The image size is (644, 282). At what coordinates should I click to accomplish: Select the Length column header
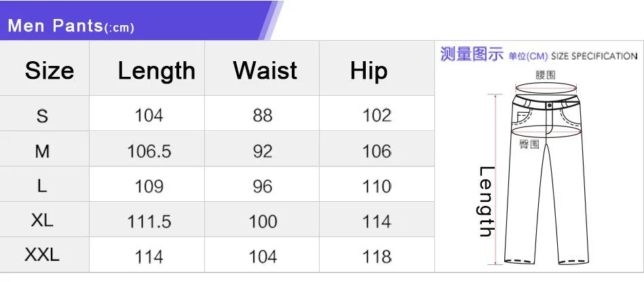(x=157, y=71)
